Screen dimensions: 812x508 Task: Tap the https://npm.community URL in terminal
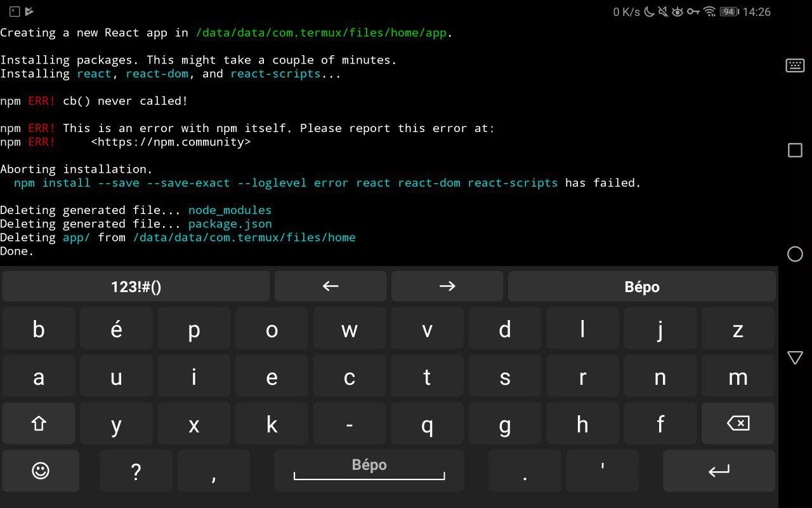pos(171,142)
